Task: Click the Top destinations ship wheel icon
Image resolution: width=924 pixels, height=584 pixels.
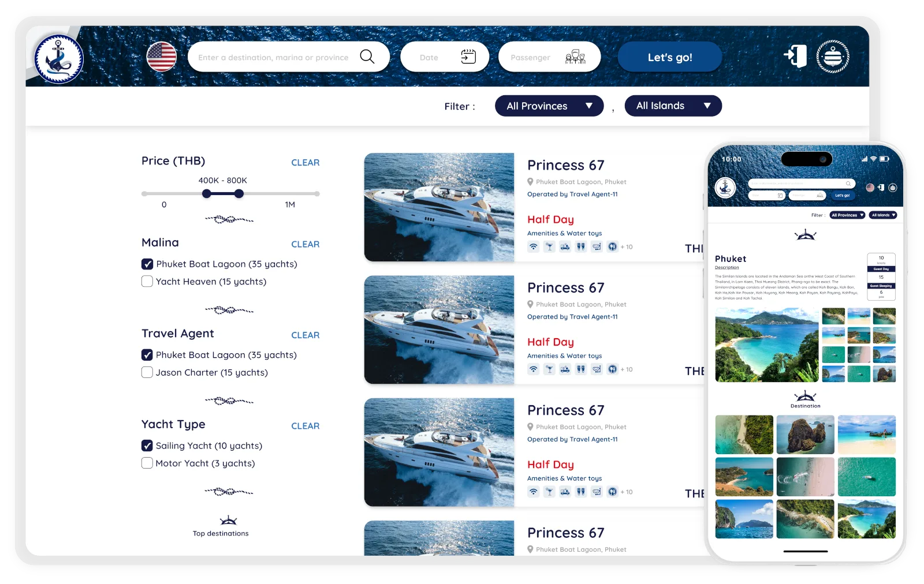Action: (x=229, y=521)
